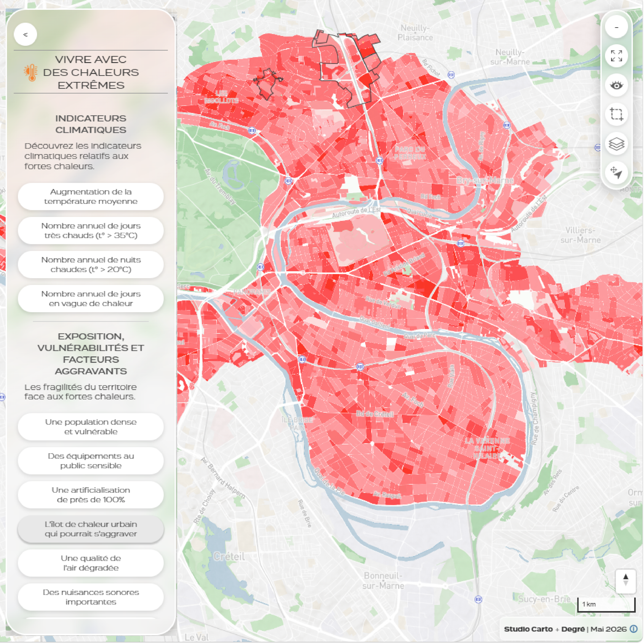Image resolution: width=644 pixels, height=644 pixels.
Task: Click the info icon next to Mai 2026
Action: (633, 629)
